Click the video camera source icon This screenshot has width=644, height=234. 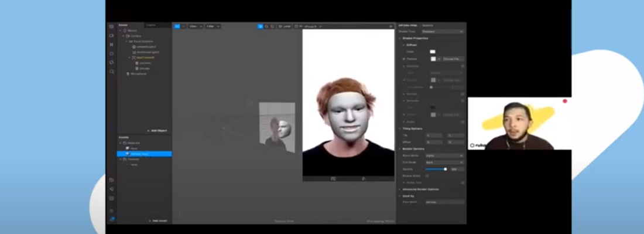tap(111, 35)
